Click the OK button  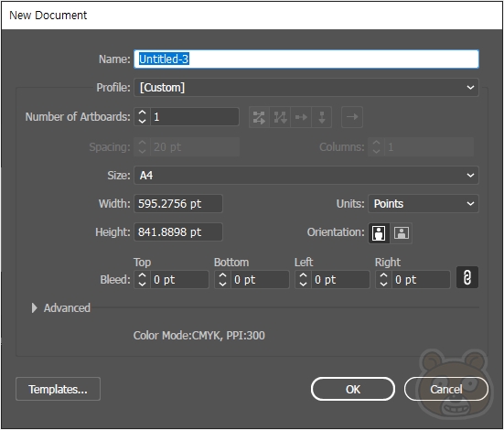coord(353,389)
